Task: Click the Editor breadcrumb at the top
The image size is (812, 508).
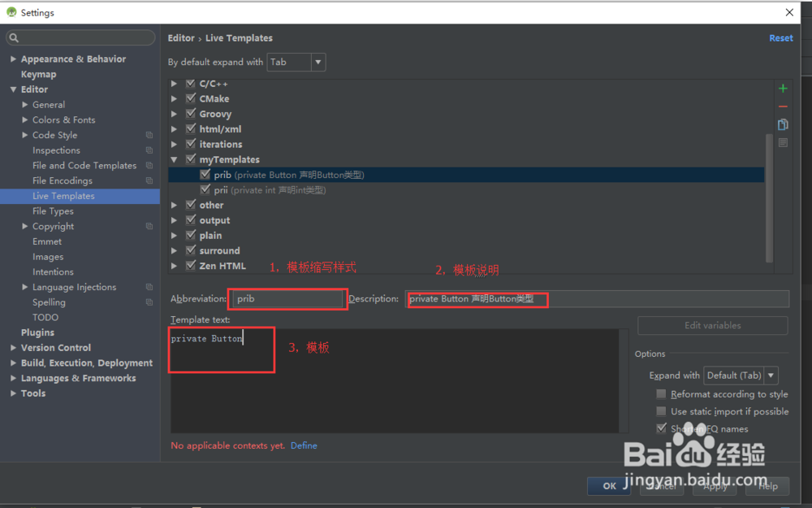Action: click(x=180, y=37)
